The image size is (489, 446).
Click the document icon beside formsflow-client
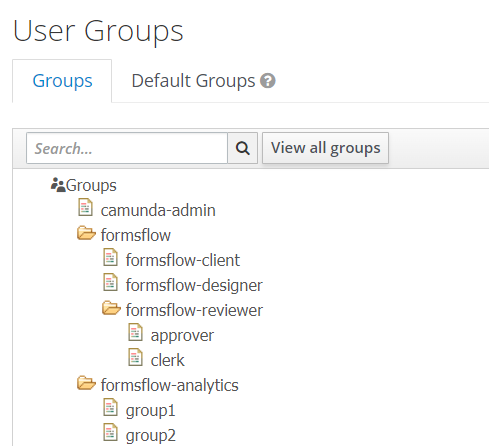coord(110,258)
